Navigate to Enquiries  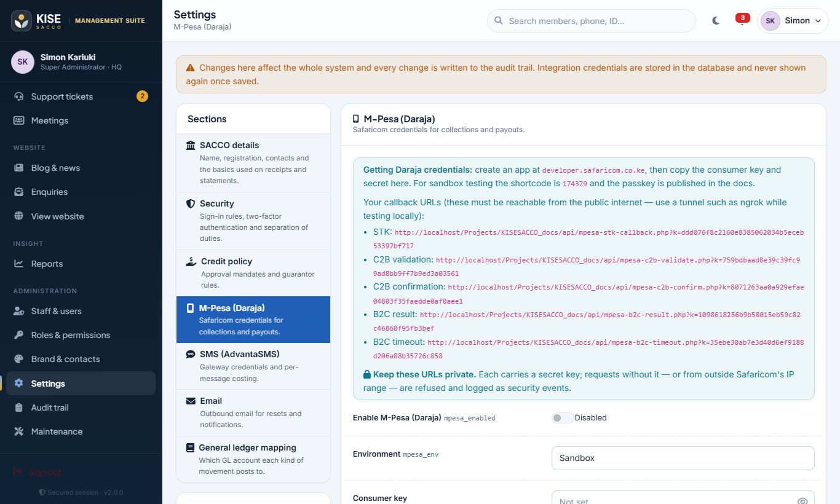click(x=81, y=192)
